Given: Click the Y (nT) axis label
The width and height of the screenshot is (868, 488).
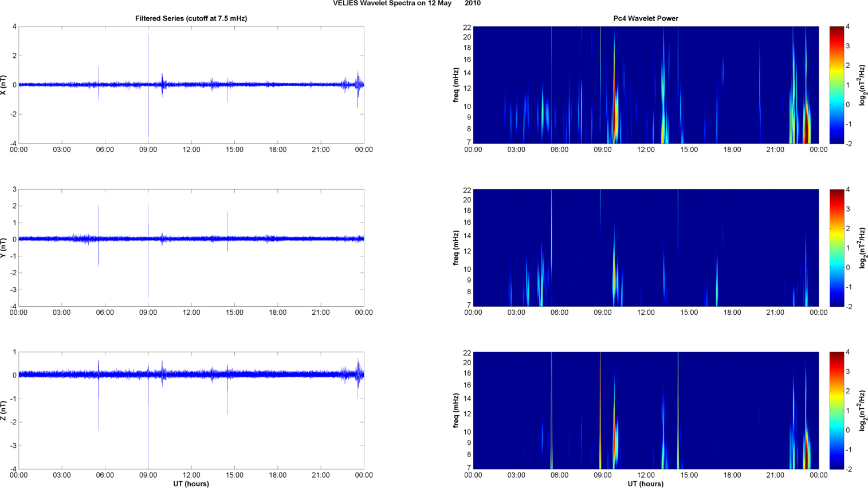Looking at the screenshot, I should click(4, 248).
